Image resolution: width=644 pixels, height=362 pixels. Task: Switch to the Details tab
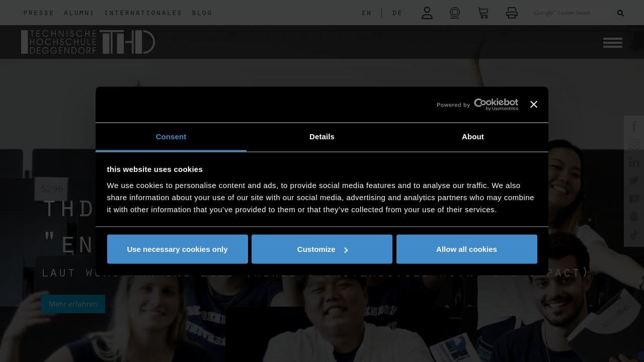pos(321,137)
